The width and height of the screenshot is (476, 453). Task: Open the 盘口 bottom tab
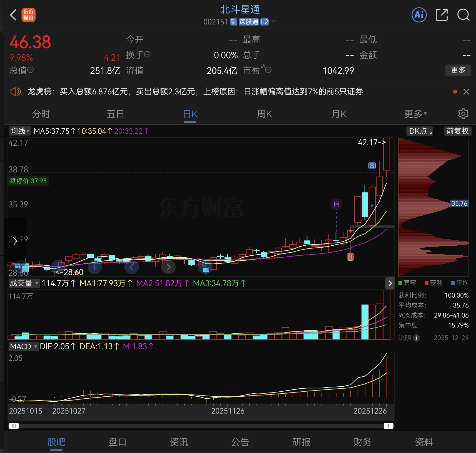[117, 442]
